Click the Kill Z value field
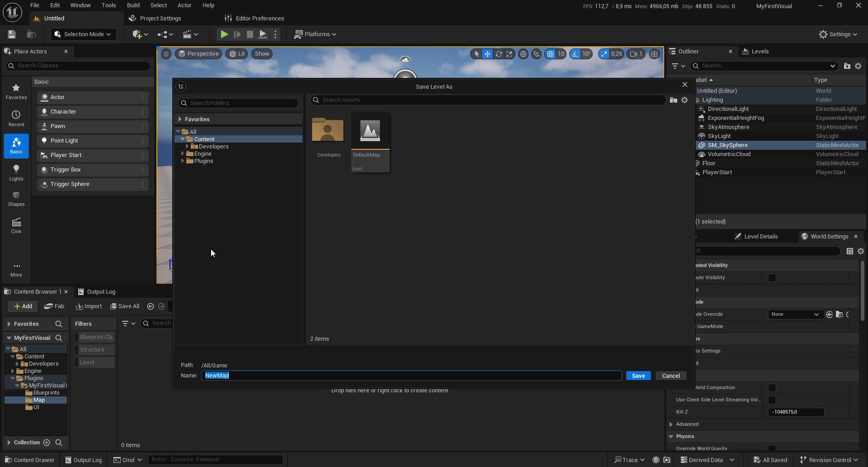Viewport: 868px width, 467px height. click(796, 412)
